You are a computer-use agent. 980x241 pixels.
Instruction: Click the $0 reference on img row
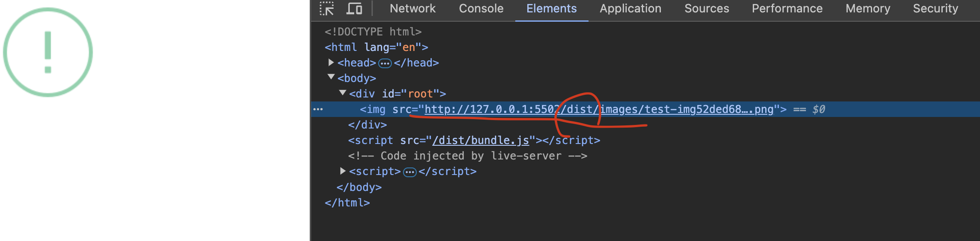pyautogui.click(x=819, y=109)
